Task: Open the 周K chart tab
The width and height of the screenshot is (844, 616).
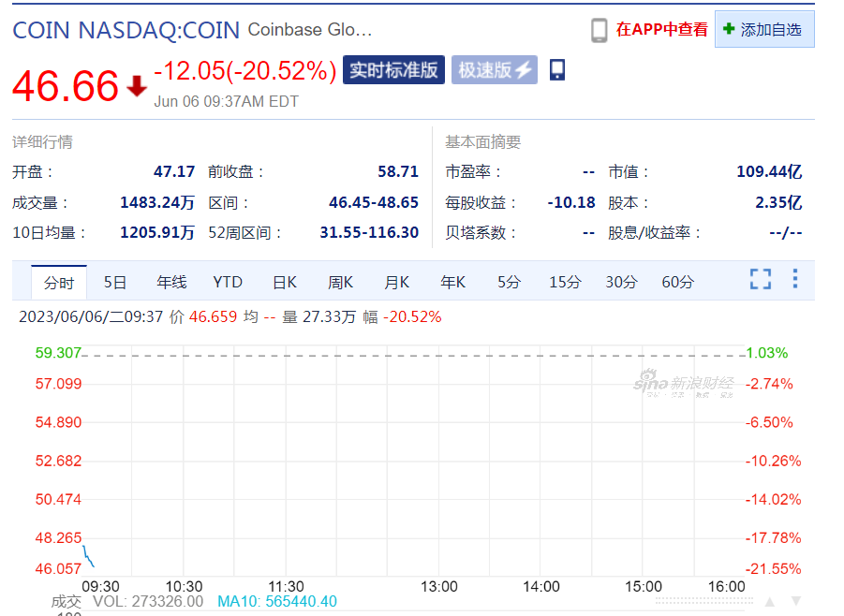Action: coord(340,282)
